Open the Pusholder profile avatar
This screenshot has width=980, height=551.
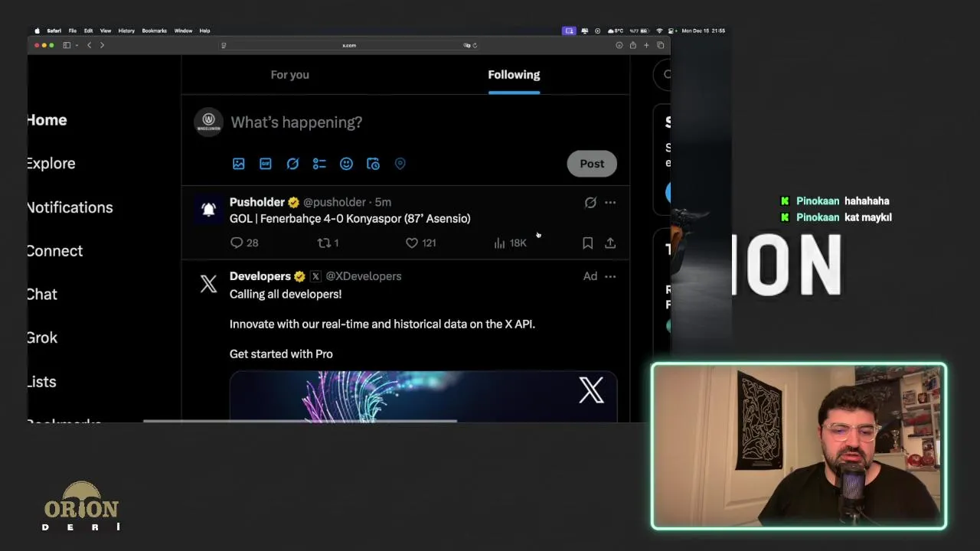208,209
